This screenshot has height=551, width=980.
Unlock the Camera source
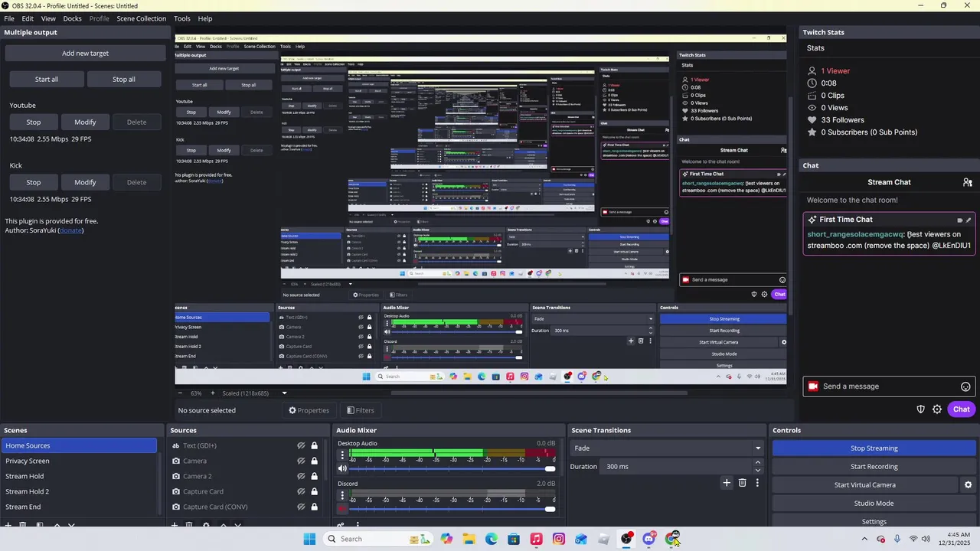coord(314,461)
